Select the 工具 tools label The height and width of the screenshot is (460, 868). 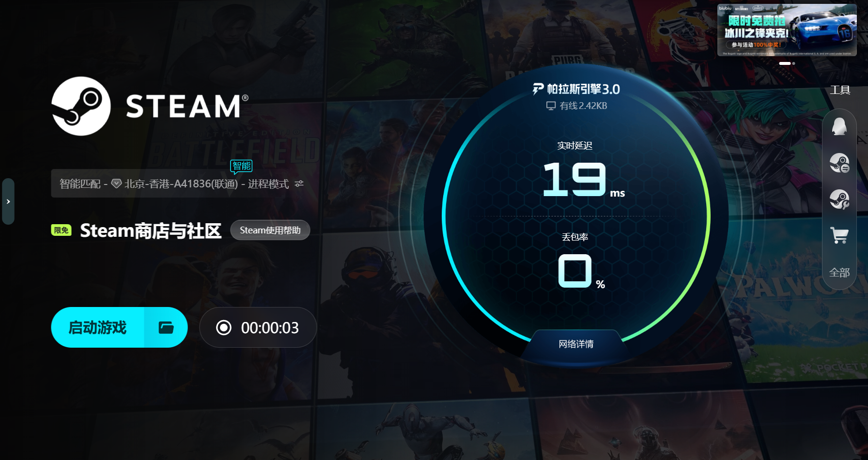tap(840, 90)
